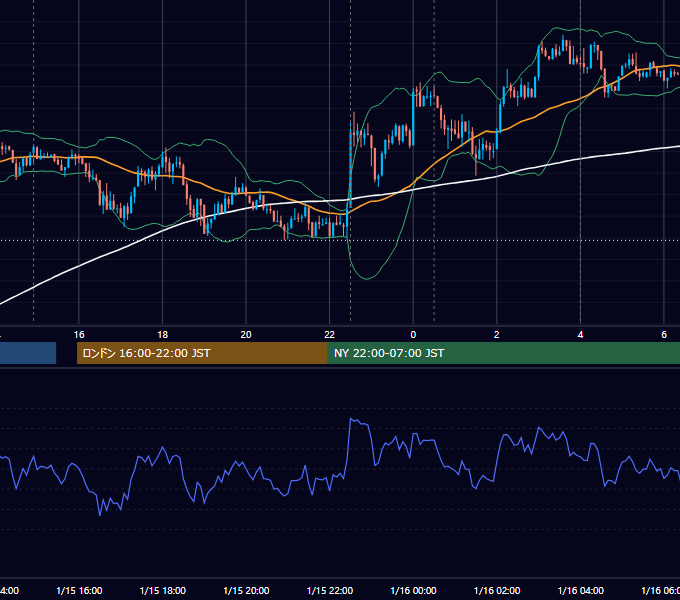Image resolution: width=680 pixels, height=600 pixels.
Task: Click the '16' hour label on price chart axis
Action: (x=79, y=335)
